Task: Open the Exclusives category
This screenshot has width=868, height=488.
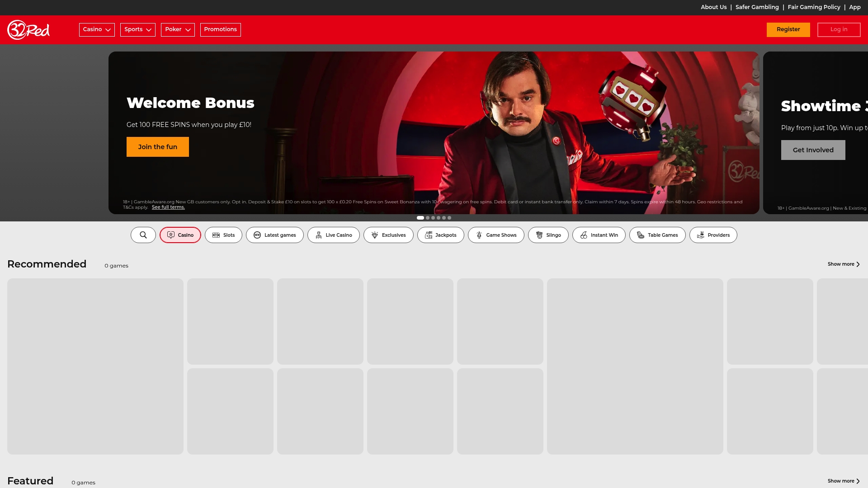Action: pyautogui.click(x=388, y=235)
